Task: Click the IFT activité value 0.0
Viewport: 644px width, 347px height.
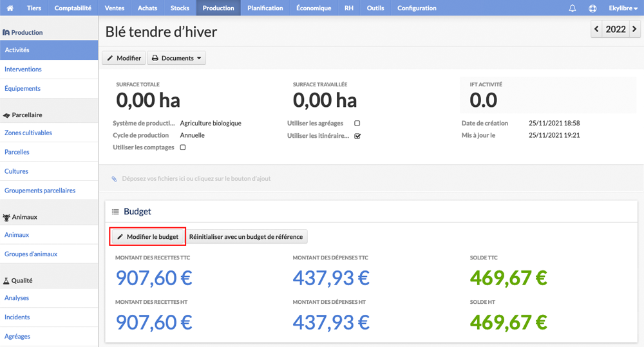Action: (x=484, y=100)
